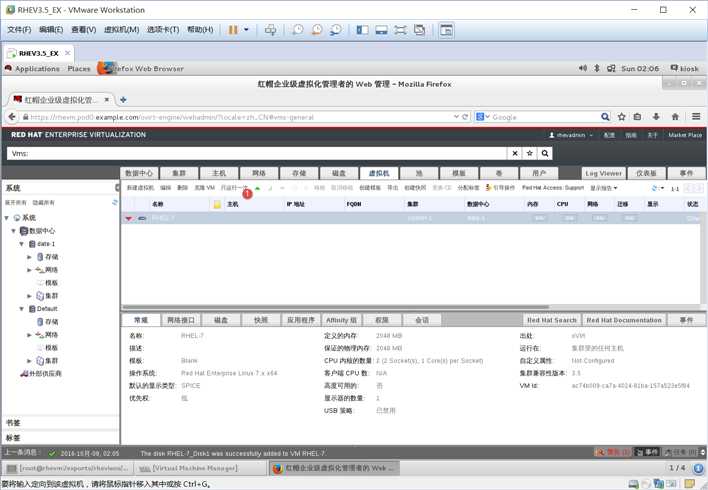The width and height of the screenshot is (708, 490).
Task: Open a new Firefox tab with plus button
Action: pos(123,99)
